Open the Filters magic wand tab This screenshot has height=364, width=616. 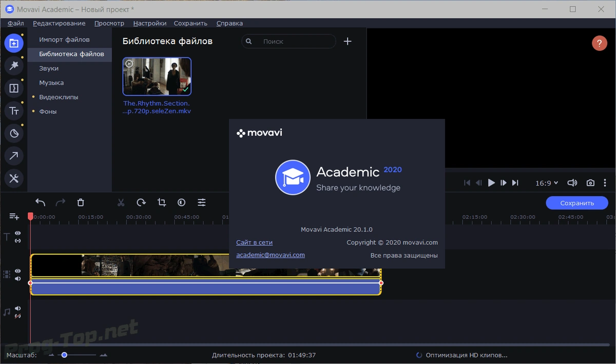coord(14,66)
